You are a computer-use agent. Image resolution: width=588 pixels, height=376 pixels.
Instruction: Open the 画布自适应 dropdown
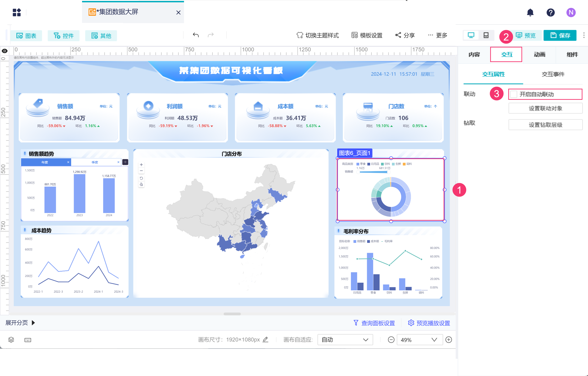[x=345, y=340]
